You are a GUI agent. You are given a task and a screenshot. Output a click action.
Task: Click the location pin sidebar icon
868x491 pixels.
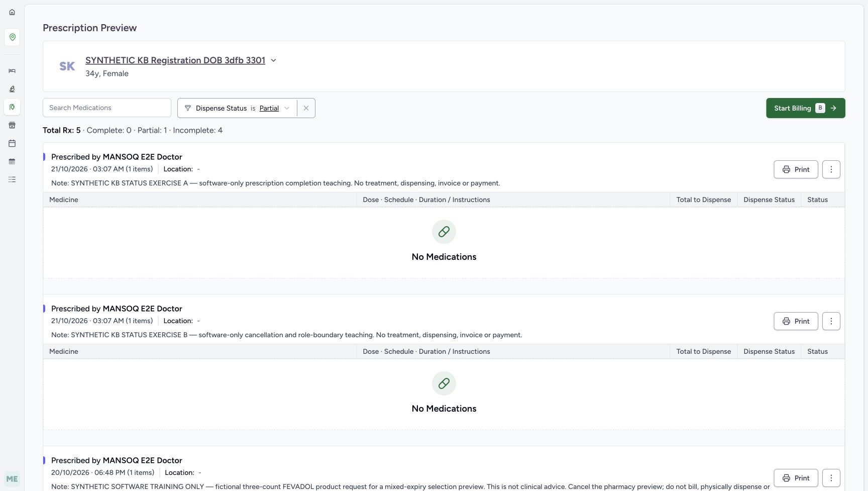pos(12,37)
